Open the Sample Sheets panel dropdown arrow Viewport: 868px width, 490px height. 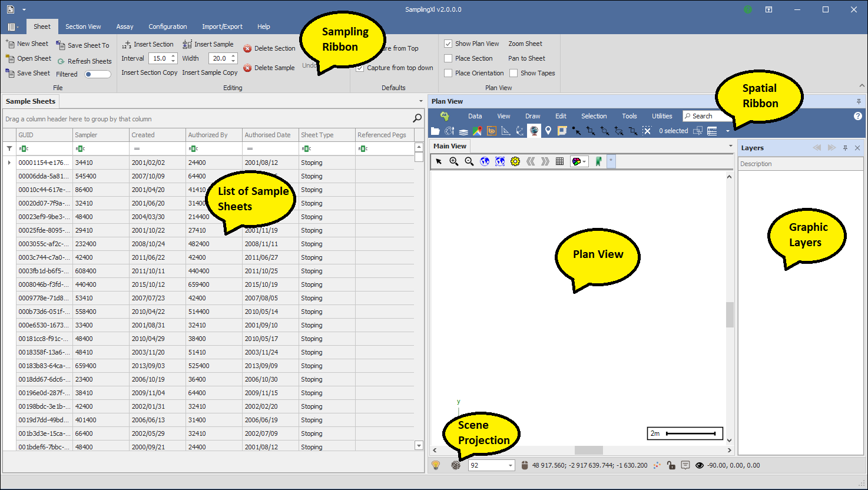click(420, 101)
